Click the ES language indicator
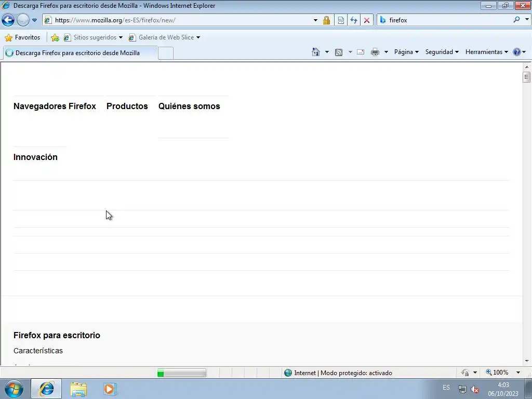 click(446, 388)
